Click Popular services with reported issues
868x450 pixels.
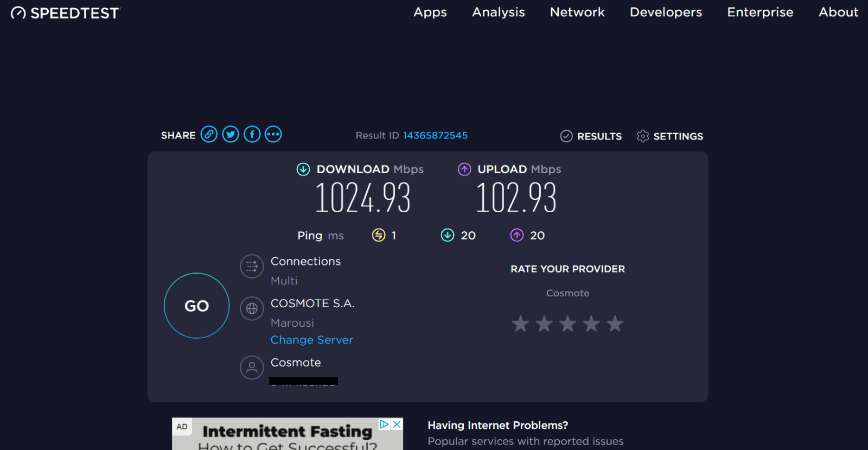[526, 441]
